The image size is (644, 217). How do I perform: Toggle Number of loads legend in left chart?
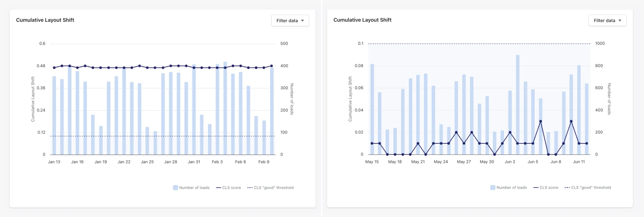click(191, 188)
